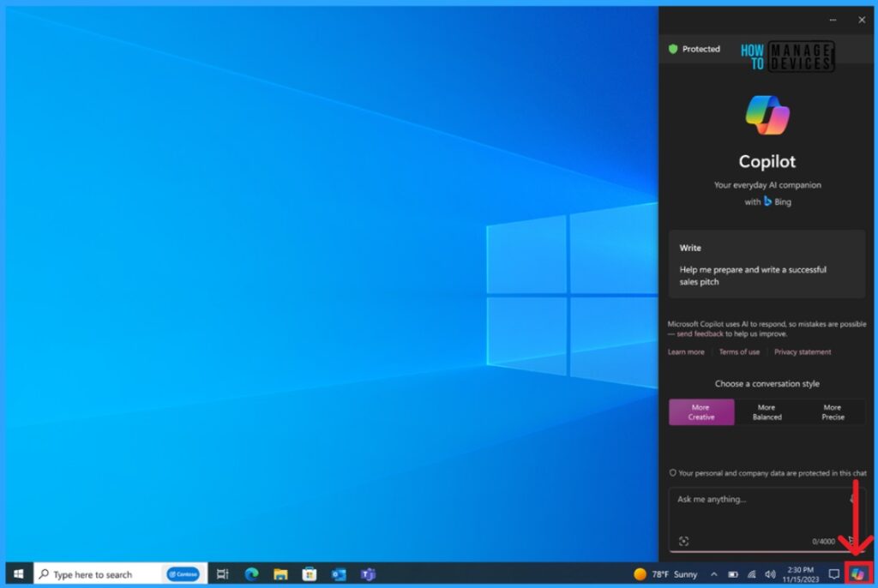878x588 pixels.
Task: Click the green Protected shield icon
Action: pyautogui.click(x=673, y=49)
